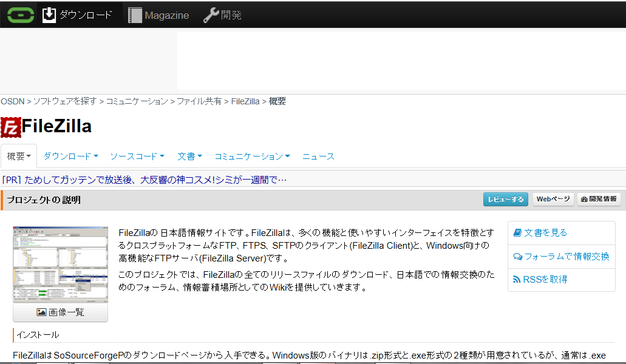The width and height of the screenshot is (626, 364).
Task: Expand the ソースコード dropdown menu
Action: coord(137,156)
